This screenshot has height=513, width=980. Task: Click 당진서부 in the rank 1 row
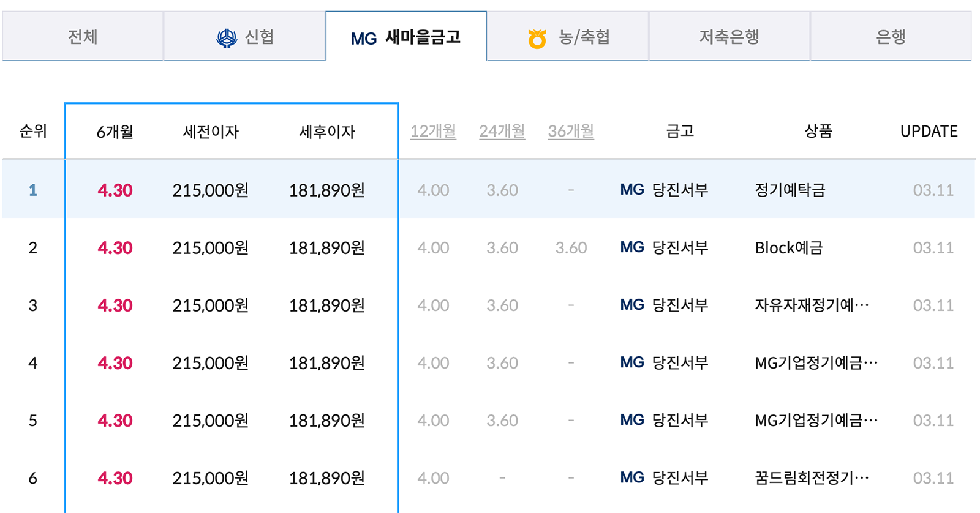click(680, 190)
